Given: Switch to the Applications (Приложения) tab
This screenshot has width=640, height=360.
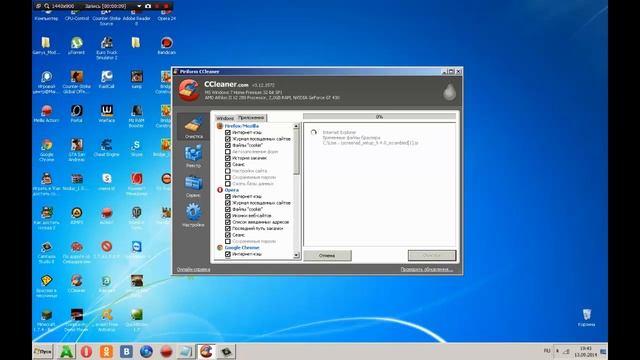Looking at the screenshot, I should pyautogui.click(x=251, y=118).
